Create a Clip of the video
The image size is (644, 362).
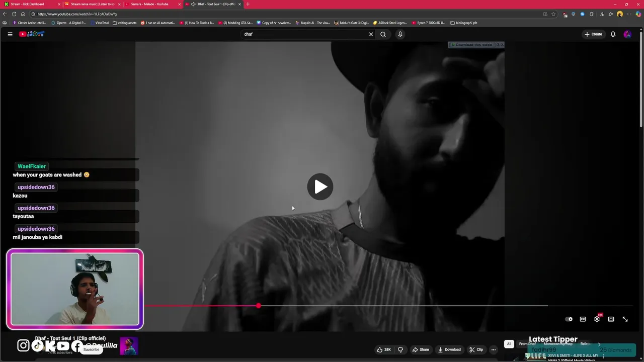tap(476, 349)
